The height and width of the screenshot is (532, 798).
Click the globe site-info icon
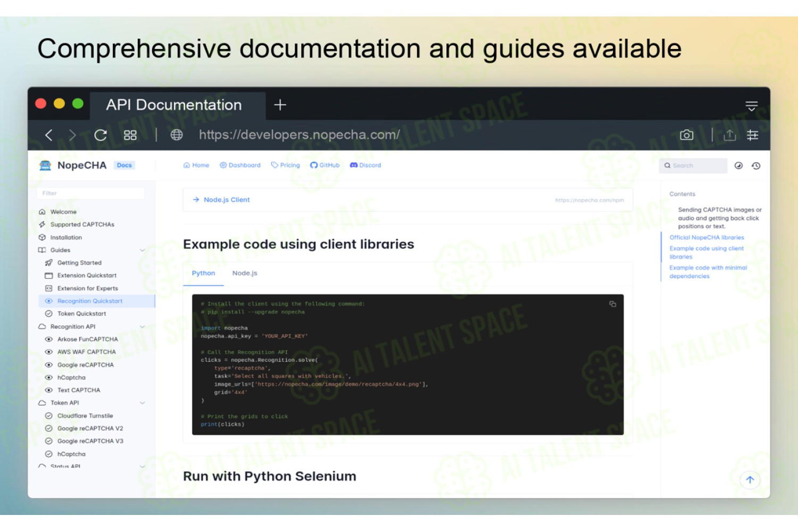[x=177, y=135]
